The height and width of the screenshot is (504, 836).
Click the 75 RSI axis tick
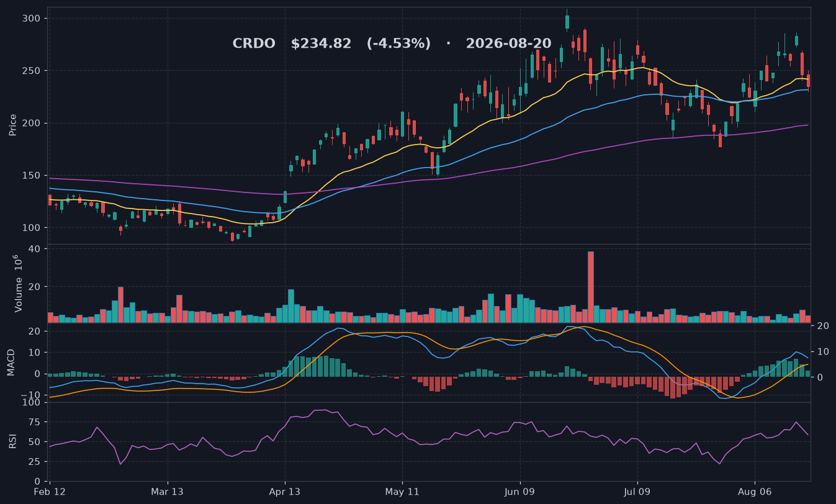pyautogui.click(x=35, y=422)
